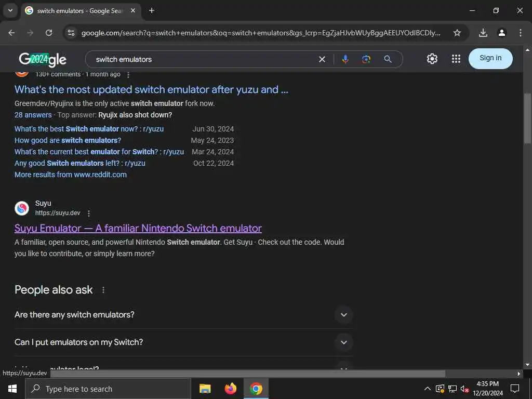Open People also ask options menu
Screen dimensions: 532x399
103,290
